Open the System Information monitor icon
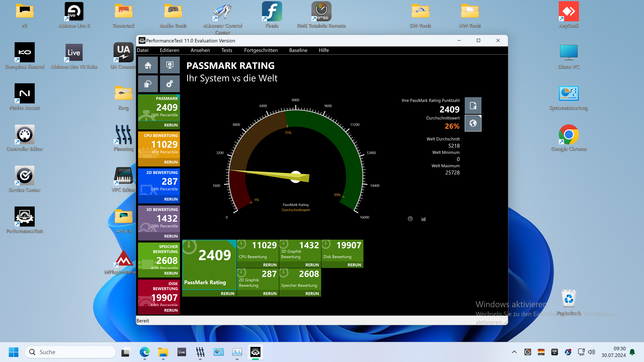The height and width of the screenshot is (362, 644). [x=170, y=65]
